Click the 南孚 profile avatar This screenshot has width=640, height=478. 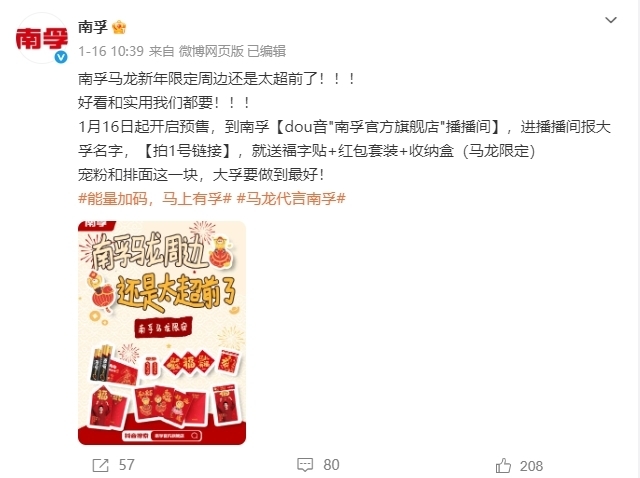click(x=42, y=38)
